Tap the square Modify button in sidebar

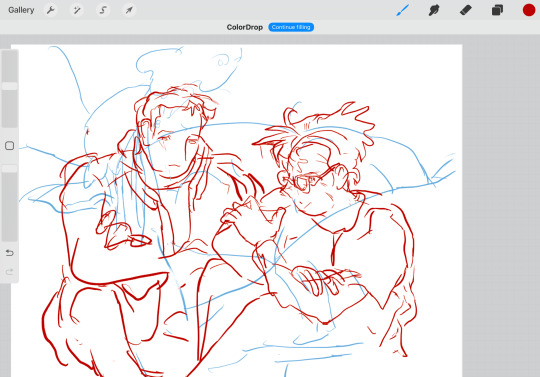pos(10,146)
